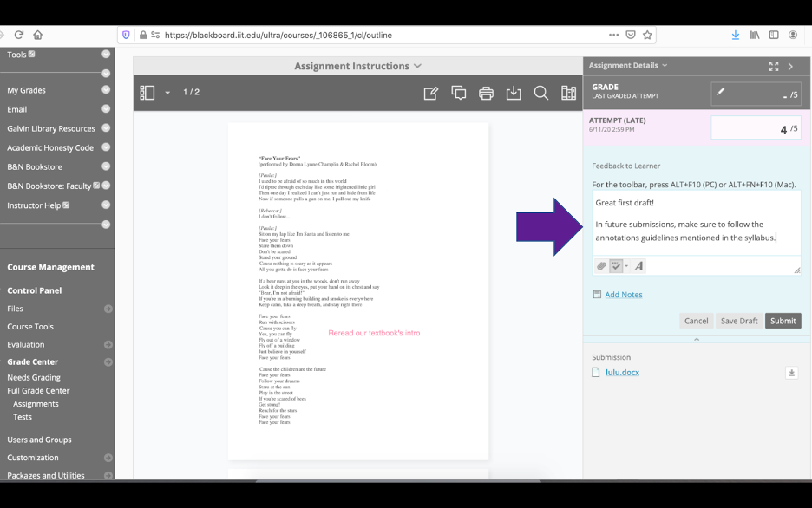812x508 pixels.
Task: Attach a file to feedback
Action: click(x=601, y=266)
